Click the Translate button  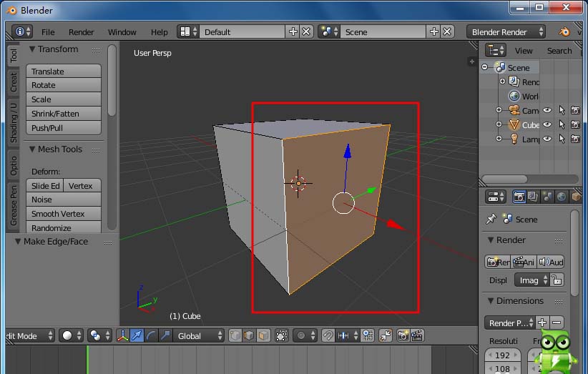point(64,72)
